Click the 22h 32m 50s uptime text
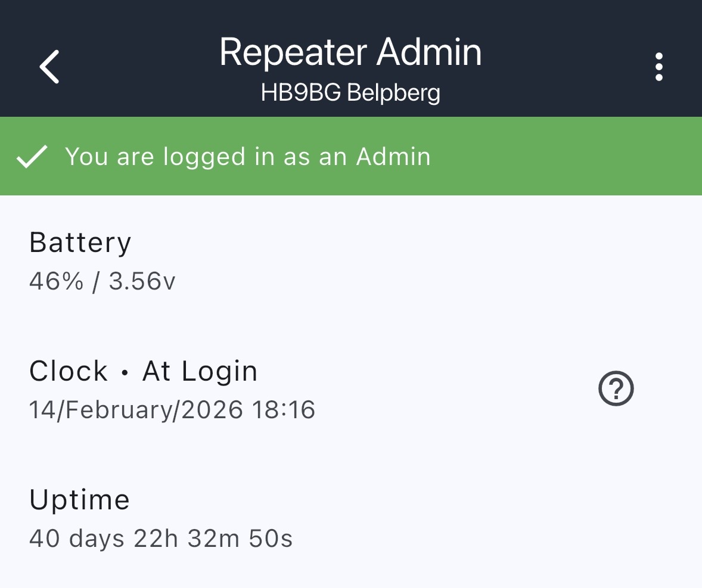 click(213, 539)
